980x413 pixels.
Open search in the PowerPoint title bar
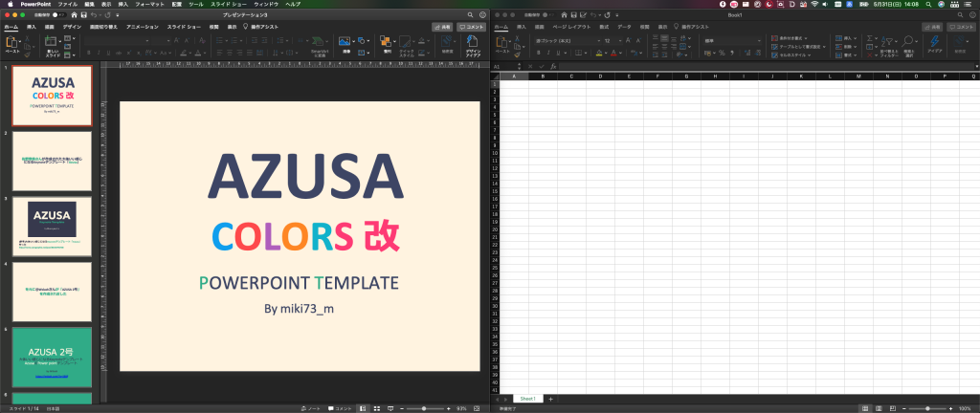coord(470,14)
